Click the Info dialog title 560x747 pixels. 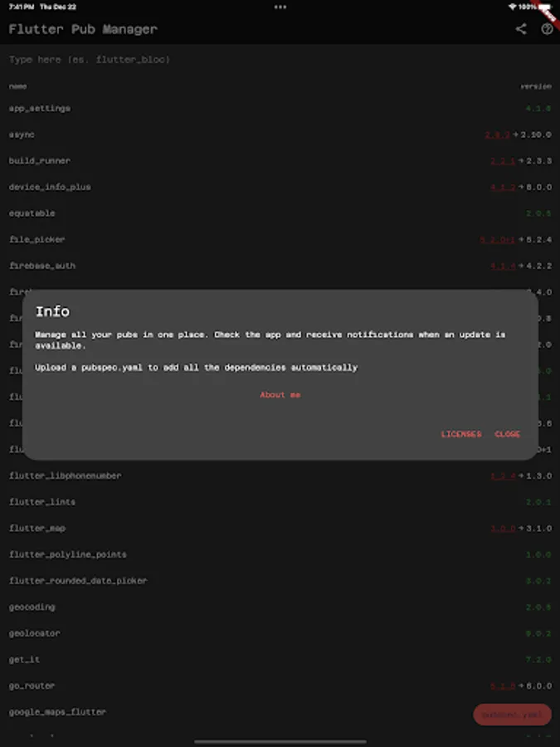click(x=52, y=311)
